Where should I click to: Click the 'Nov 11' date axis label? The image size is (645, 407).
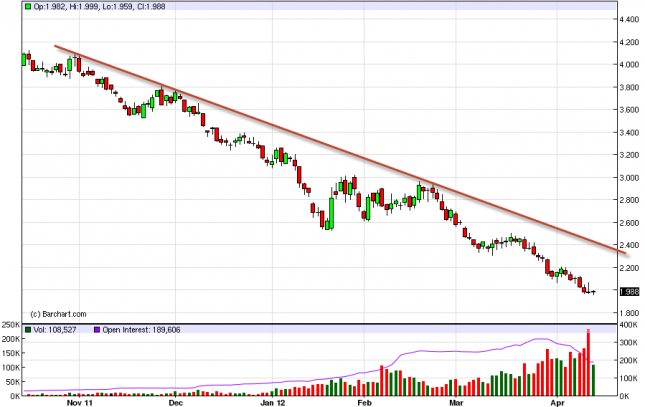[x=79, y=402]
